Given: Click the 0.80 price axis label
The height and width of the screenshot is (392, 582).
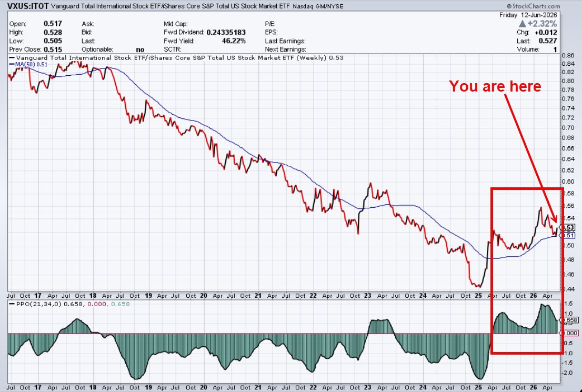Looking at the screenshot, I should (x=568, y=82).
